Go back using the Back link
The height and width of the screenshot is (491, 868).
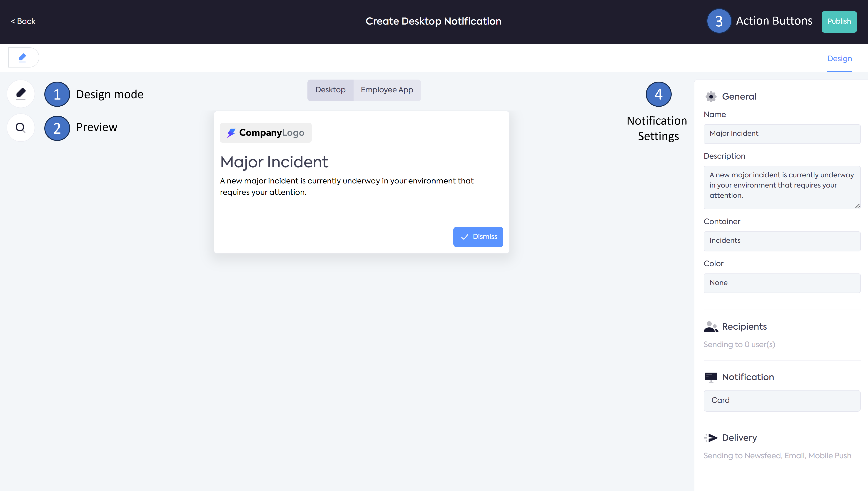(x=23, y=21)
